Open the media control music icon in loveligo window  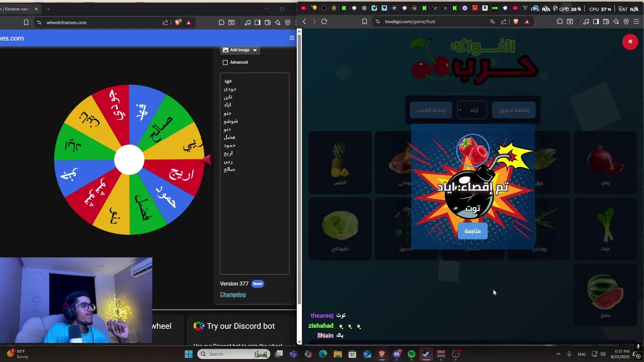586,22
